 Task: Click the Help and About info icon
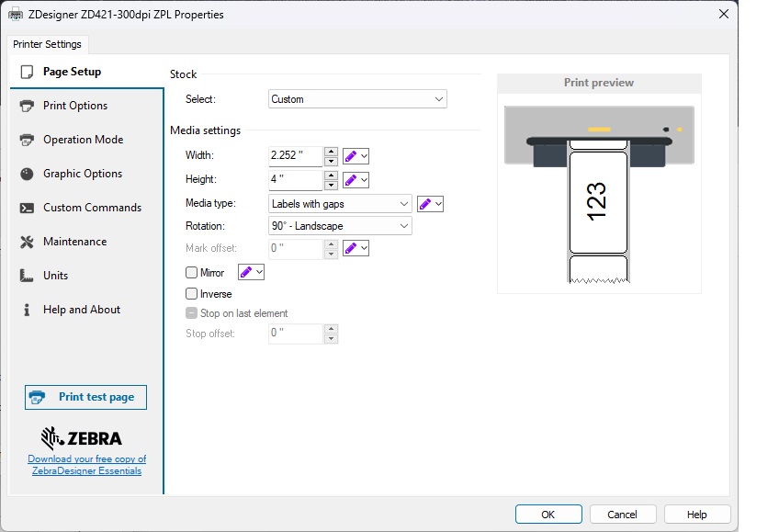point(27,310)
